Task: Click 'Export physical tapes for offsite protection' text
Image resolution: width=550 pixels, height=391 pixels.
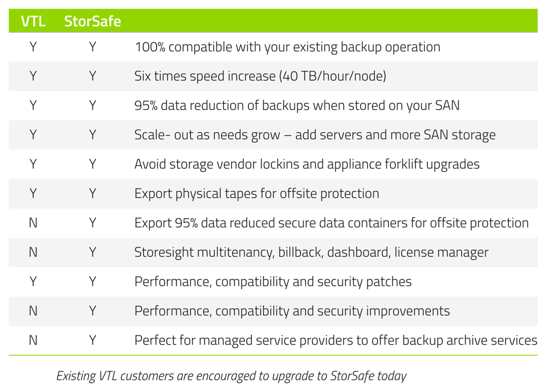Action: (256, 194)
